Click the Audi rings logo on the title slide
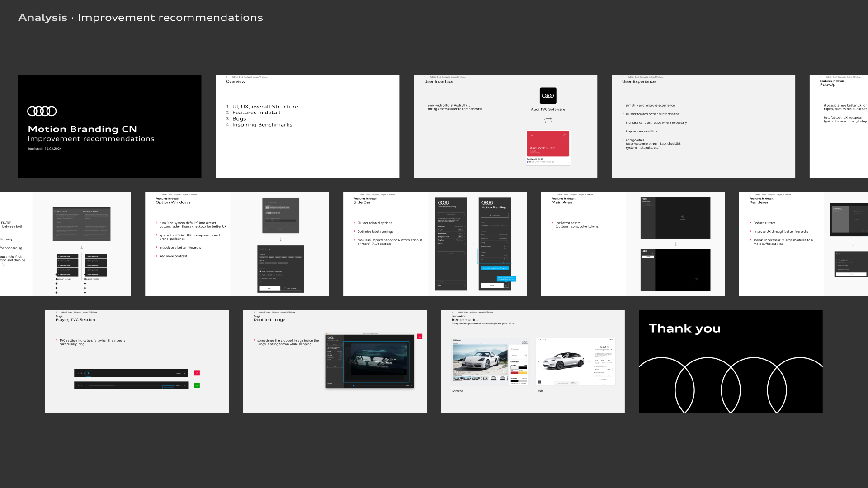868x488 pixels. click(42, 111)
